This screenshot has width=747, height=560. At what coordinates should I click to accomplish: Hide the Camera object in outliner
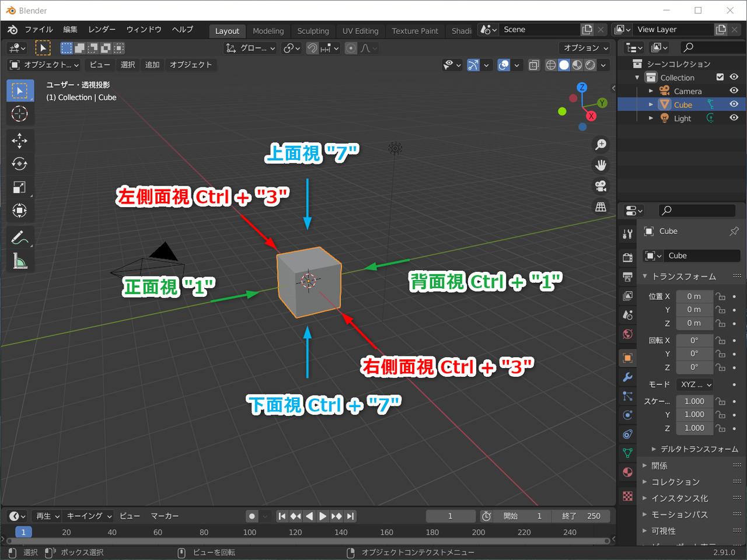[x=734, y=91]
